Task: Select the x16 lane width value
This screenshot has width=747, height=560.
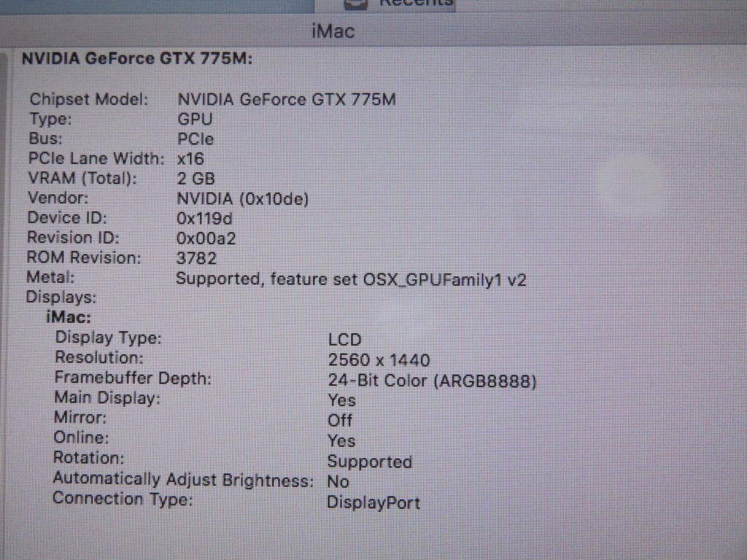Action: click(190, 158)
